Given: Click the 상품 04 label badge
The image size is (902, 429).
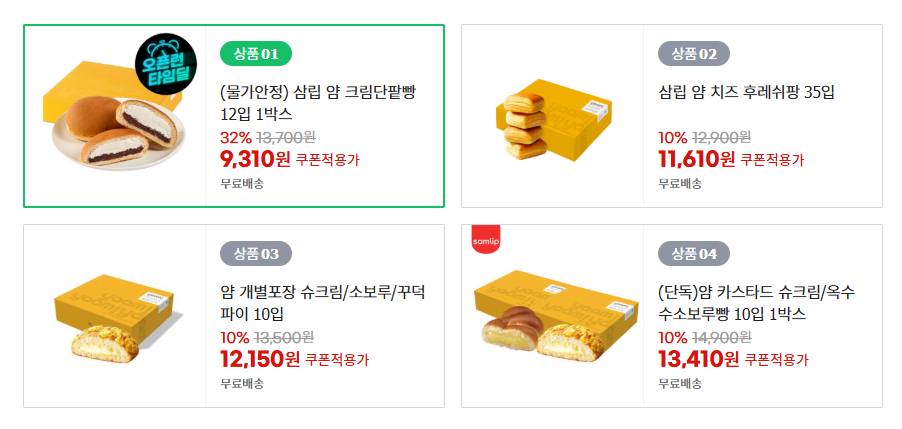Looking at the screenshot, I should (x=693, y=253).
